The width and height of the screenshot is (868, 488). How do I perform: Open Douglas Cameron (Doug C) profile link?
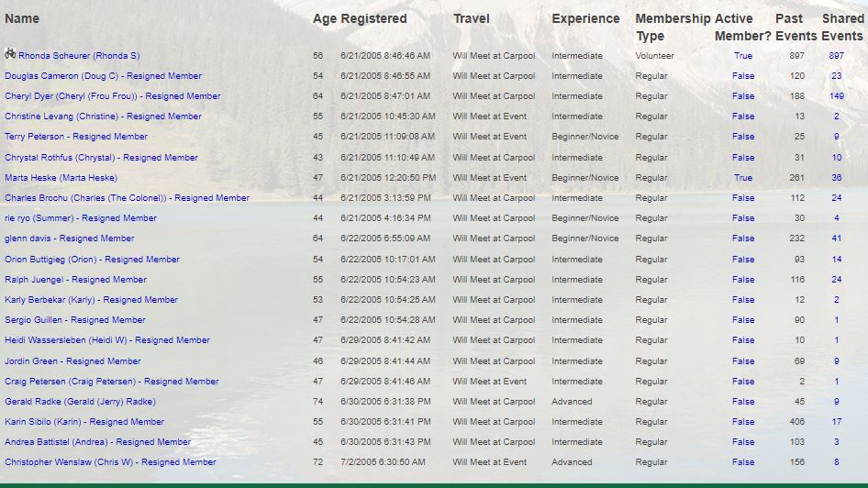pos(103,76)
